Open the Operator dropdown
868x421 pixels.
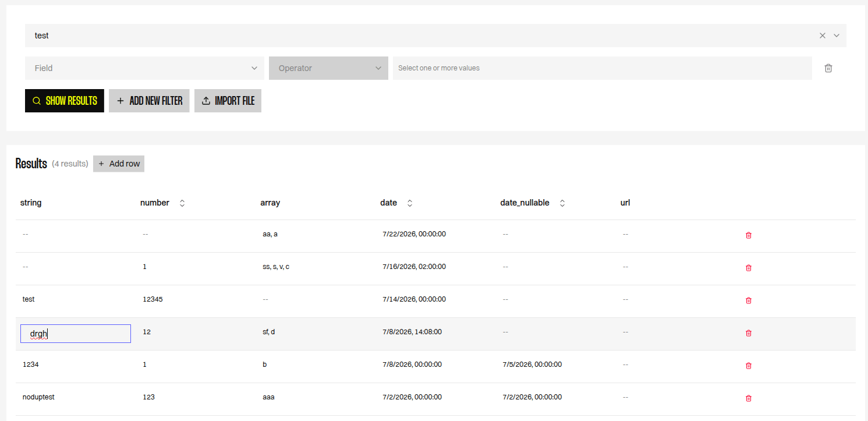[328, 68]
